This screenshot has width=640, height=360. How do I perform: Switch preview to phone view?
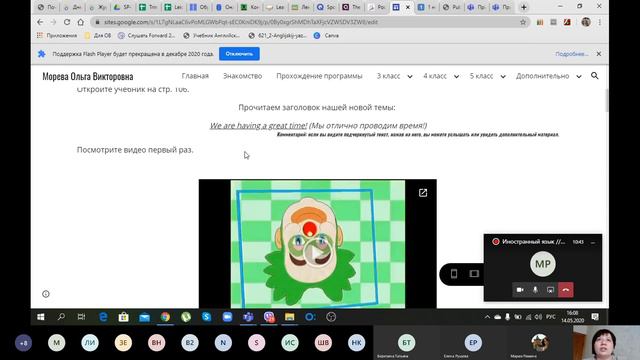coord(454,273)
